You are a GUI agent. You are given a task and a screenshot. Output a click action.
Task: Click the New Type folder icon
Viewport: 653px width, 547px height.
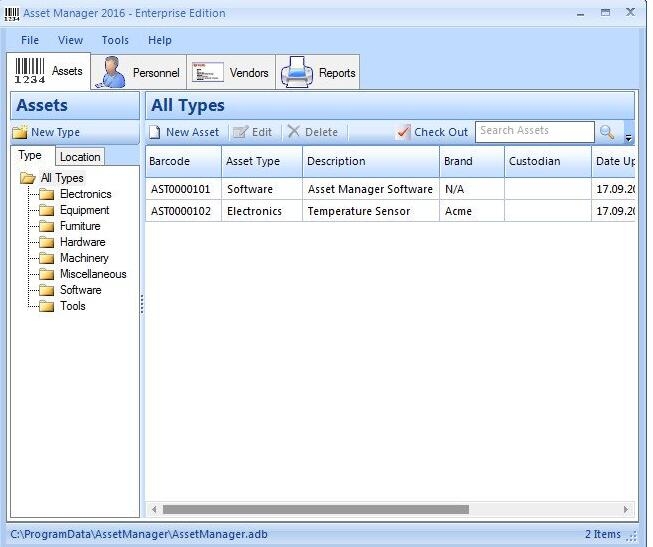(19, 132)
